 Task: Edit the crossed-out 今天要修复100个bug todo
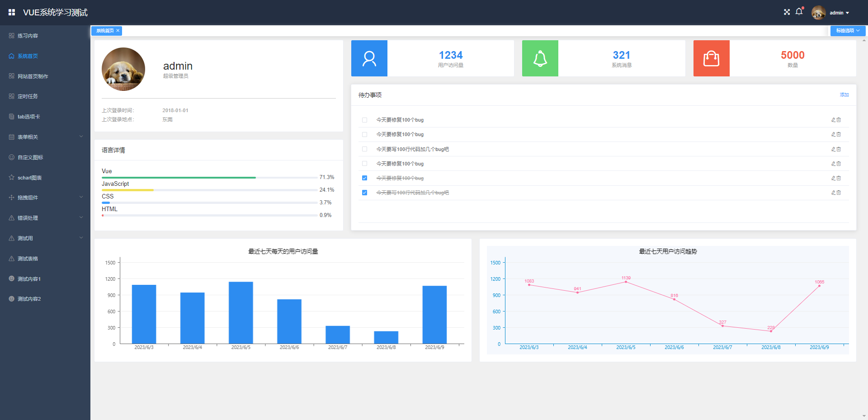pyautogui.click(x=834, y=178)
